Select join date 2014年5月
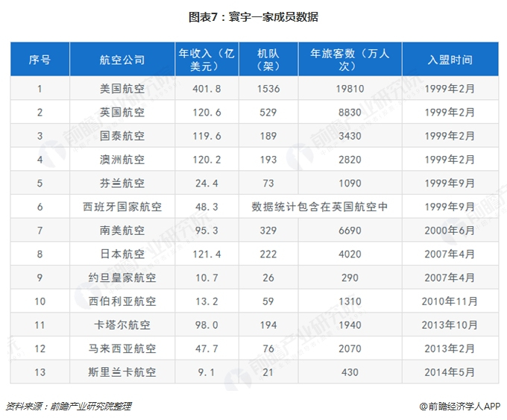The width and height of the screenshot is (507, 420). click(x=450, y=372)
